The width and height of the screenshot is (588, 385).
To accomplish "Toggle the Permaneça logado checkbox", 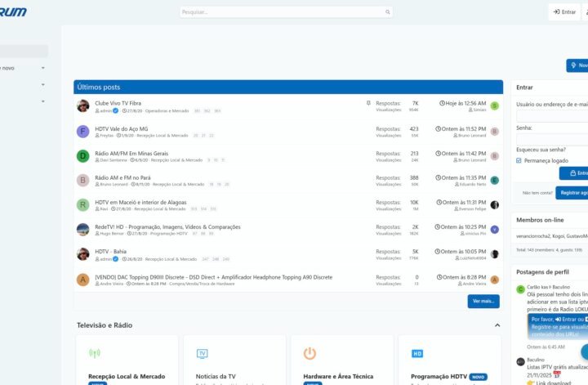I will (519, 160).
